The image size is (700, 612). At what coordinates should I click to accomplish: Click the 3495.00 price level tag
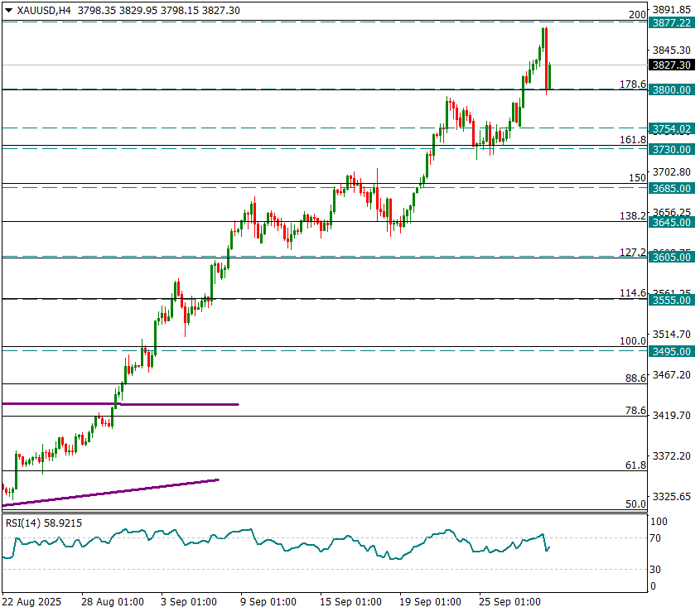click(671, 351)
